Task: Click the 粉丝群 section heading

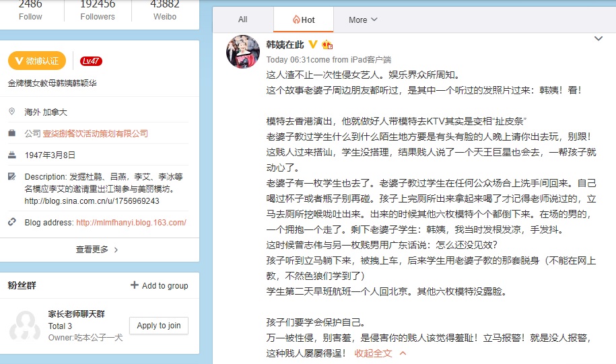Action: [22, 285]
